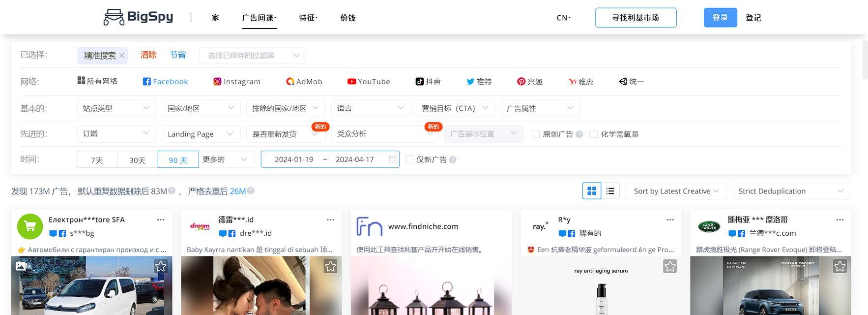The image size is (868, 315).
Task: Filter by Instagram network
Action: [x=237, y=82]
